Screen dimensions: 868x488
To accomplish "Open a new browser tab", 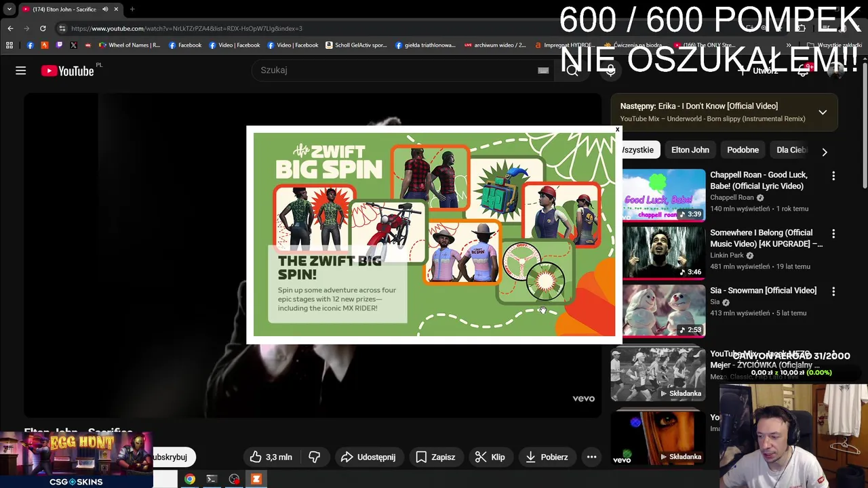I will point(132,9).
